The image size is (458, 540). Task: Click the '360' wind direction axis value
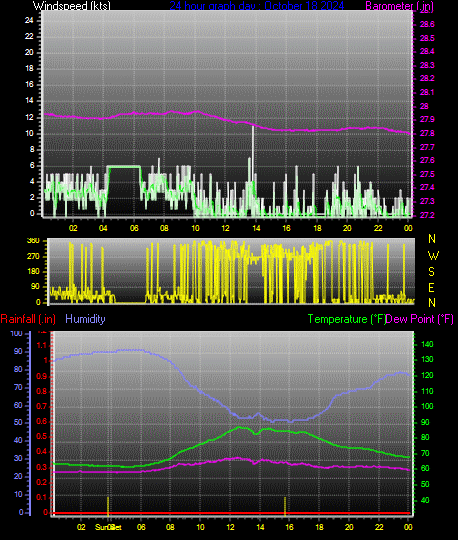[33, 240]
